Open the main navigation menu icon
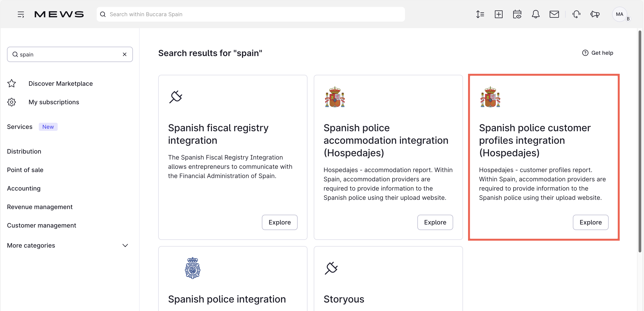This screenshot has width=644, height=311. (21, 14)
